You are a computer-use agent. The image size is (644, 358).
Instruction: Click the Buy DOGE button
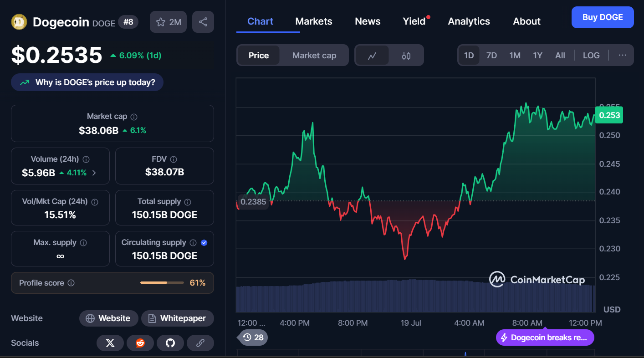click(603, 17)
